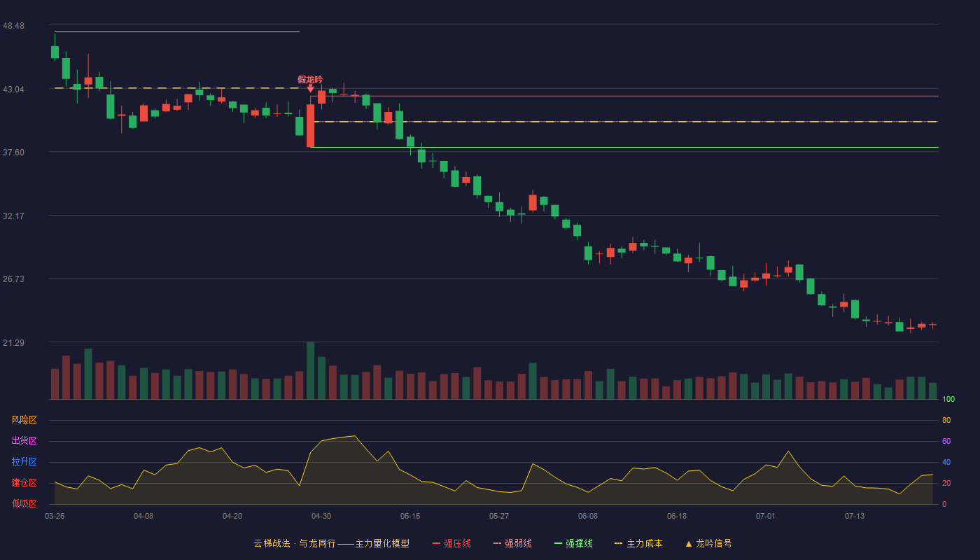Toggle the 强撑线 legend item
The height and width of the screenshot is (560, 980).
point(573,543)
